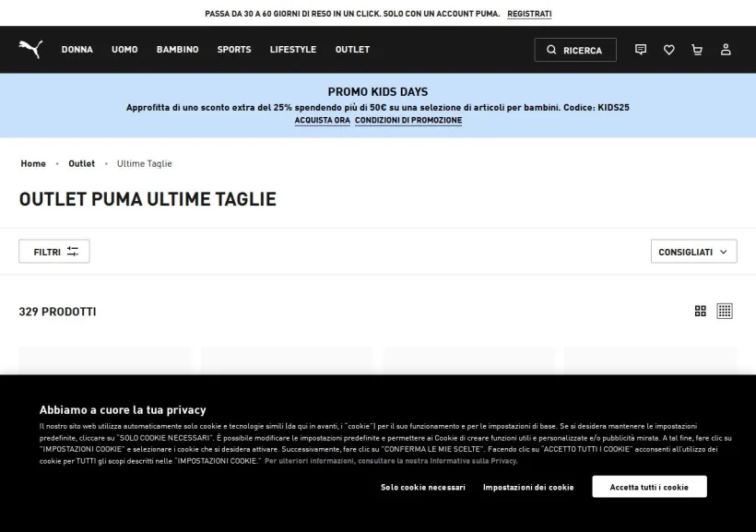Accept all cookies with Accetta tutti i cookie

[649, 487]
